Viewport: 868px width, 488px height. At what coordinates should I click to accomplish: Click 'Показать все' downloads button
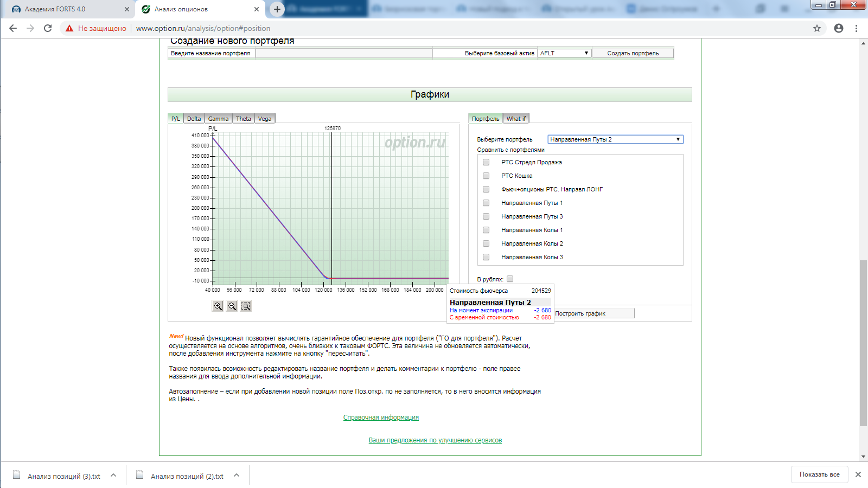click(819, 474)
